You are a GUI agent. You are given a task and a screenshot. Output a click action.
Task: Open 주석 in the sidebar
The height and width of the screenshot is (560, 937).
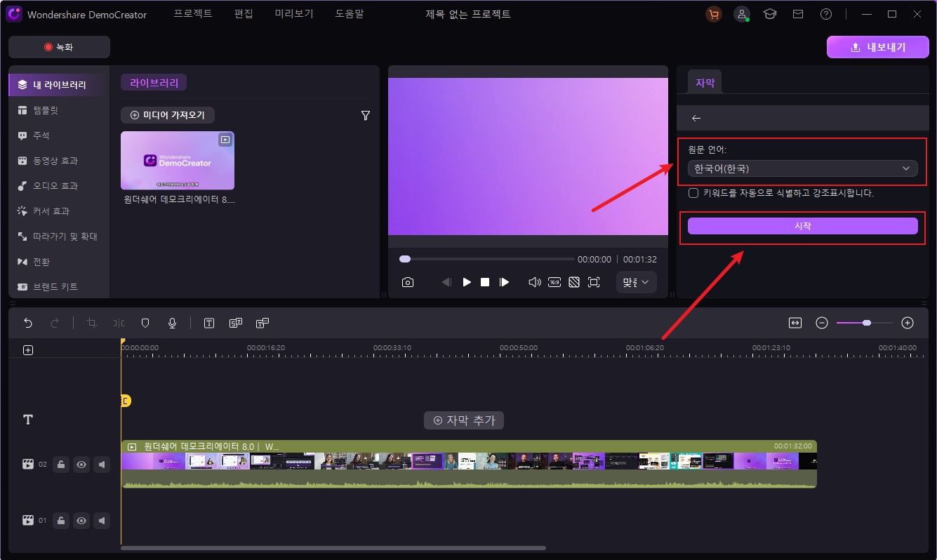(59, 135)
